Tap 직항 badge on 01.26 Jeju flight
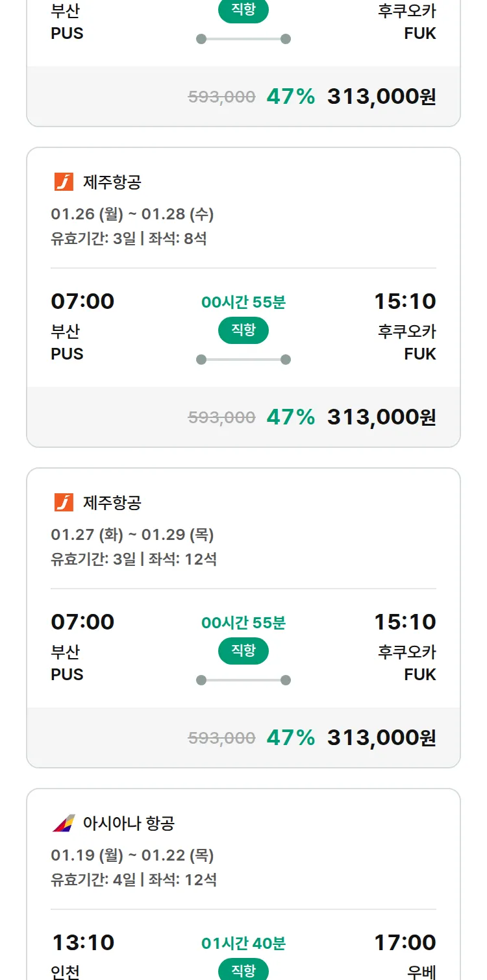Image resolution: width=487 pixels, height=980 pixels. pyautogui.click(x=243, y=330)
